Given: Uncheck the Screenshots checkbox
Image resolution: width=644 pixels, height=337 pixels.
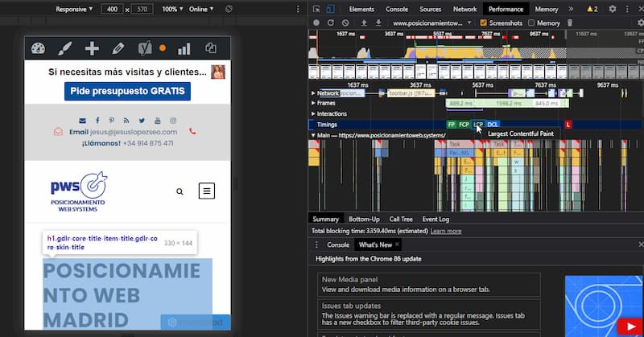Looking at the screenshot, I should 484,23.
